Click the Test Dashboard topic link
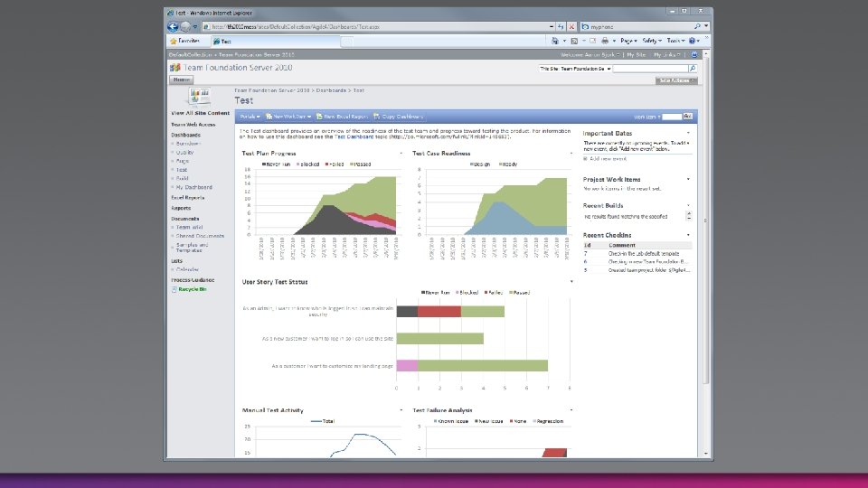This screenshot has height=488, width=868. click(x=354, y=136)
